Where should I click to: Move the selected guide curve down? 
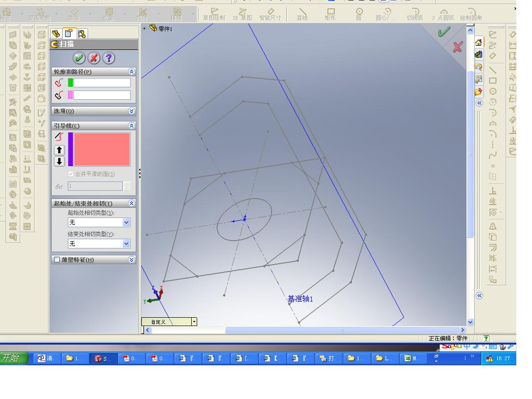60,161
